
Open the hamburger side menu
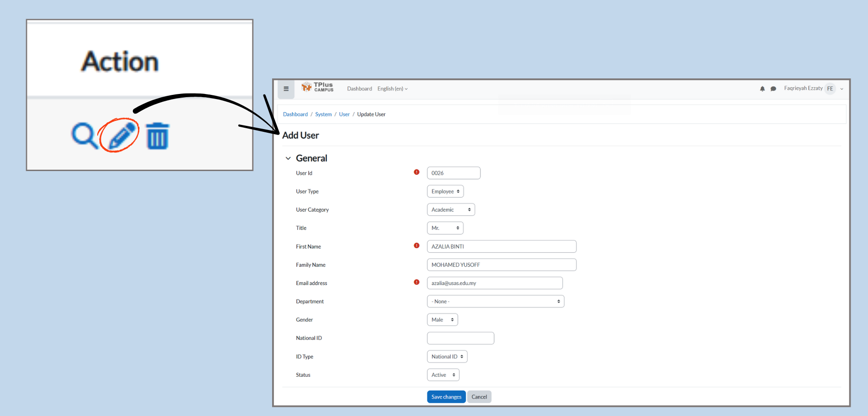tap(286, 89)
